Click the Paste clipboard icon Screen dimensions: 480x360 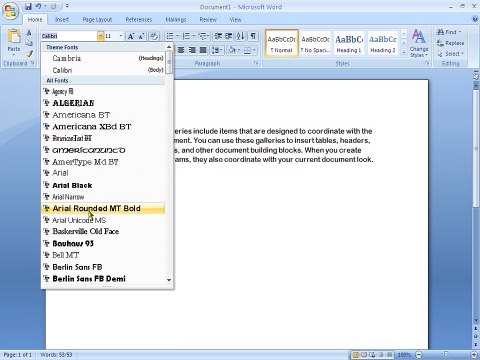tap(14, 37)
